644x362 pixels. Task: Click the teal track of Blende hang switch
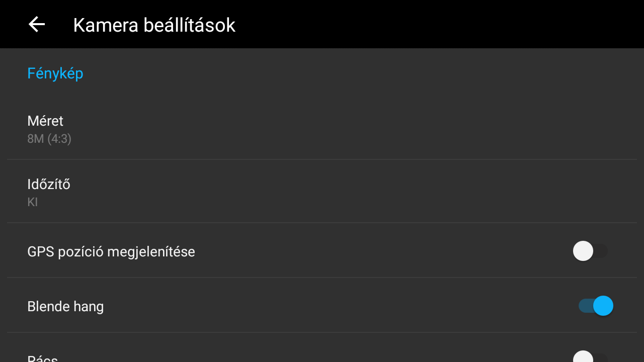[585, 306]
